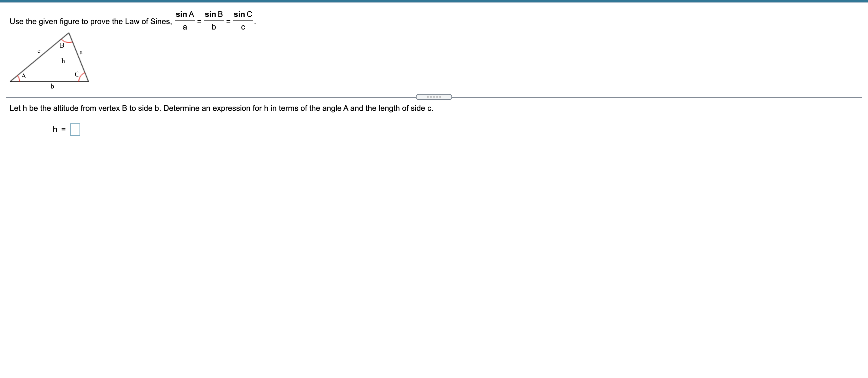Image resolution: width=868 pixels, height=378 pixels.
Task: Click the sin C numerator in the formula
Action: 243,14
